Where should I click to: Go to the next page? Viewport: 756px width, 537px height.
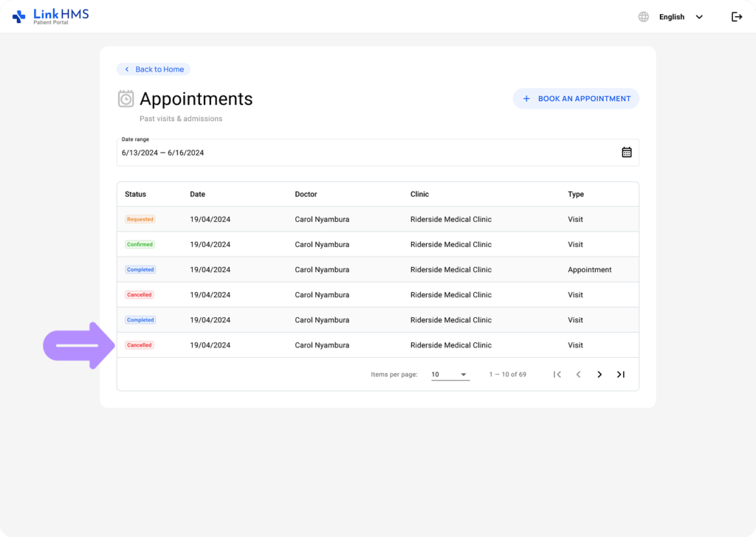599,374
